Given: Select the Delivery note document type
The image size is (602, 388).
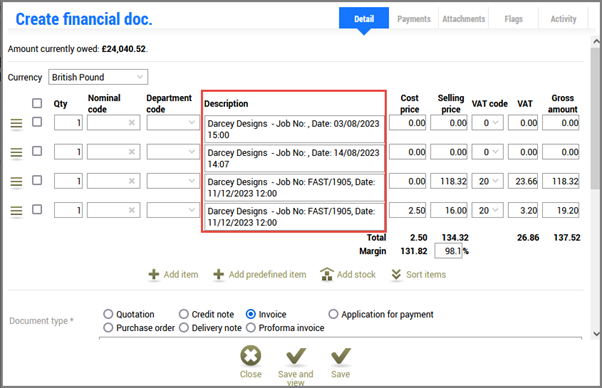Looking at the screenshot, I should 184,328.
